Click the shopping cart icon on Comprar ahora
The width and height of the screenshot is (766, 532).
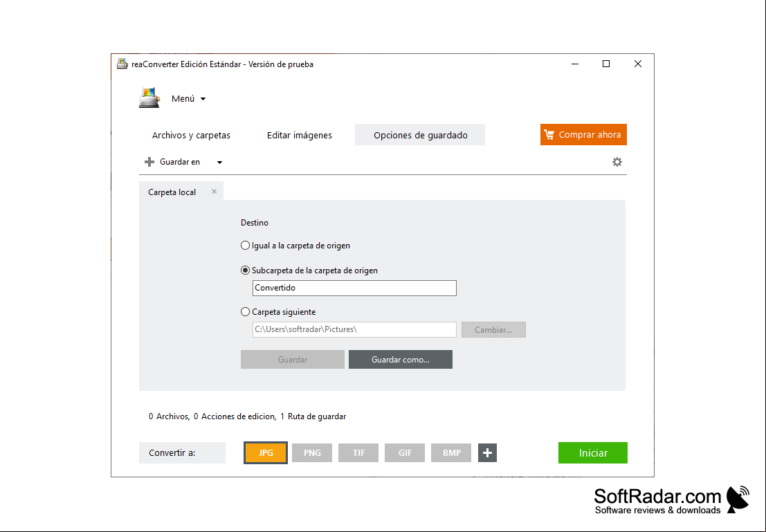click(x=549, y=135)
